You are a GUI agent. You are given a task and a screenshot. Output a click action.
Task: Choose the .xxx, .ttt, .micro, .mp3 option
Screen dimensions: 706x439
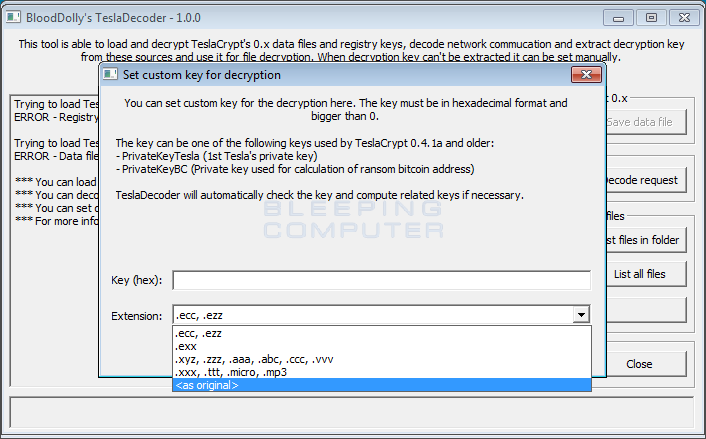click(381, 372)
